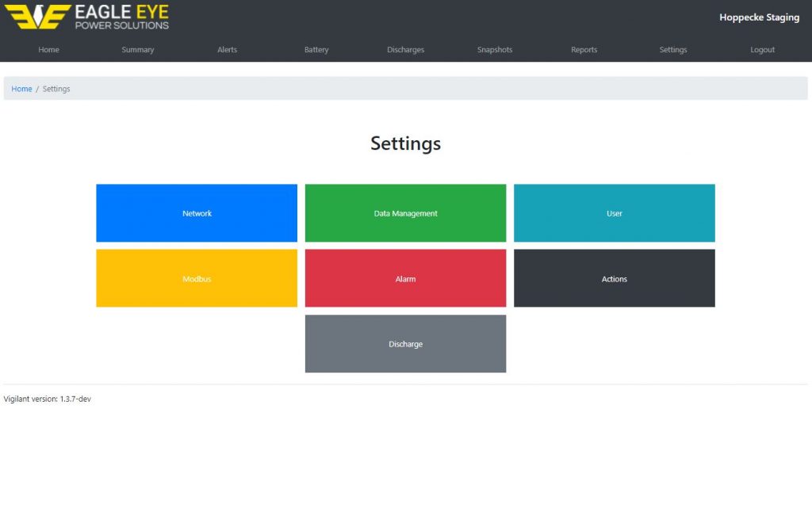Open the teal User settings tile

click(x=615, y=213)
